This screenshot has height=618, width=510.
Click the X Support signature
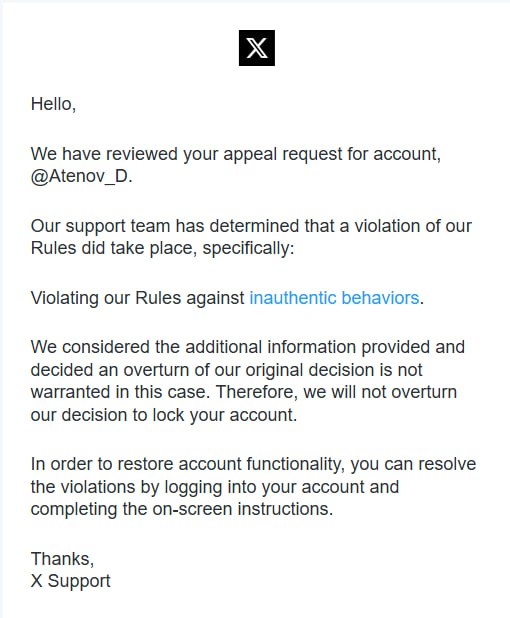pyautogui.click(x=71, y=581)
